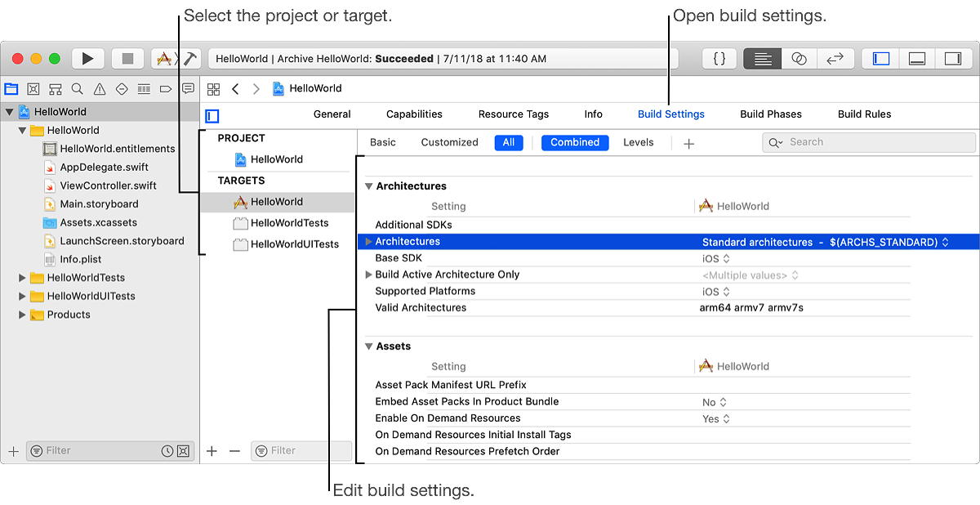This screenshot has width=980, height=505.
Task: Expand the highlighted Architectures setting row
Action: pyautogui.click(x=369, y=242)
